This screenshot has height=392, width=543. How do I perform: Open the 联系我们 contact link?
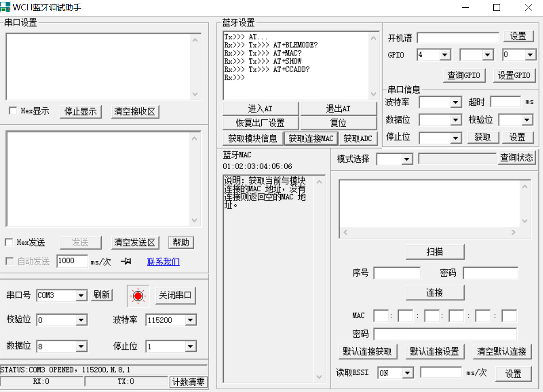(163, 261)
